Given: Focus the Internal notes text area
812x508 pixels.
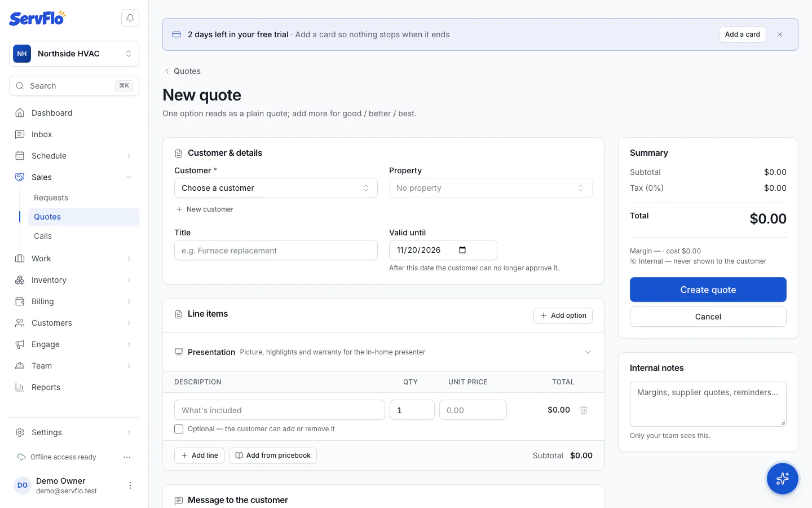Looking at the screenshot, I should [708, 404].
